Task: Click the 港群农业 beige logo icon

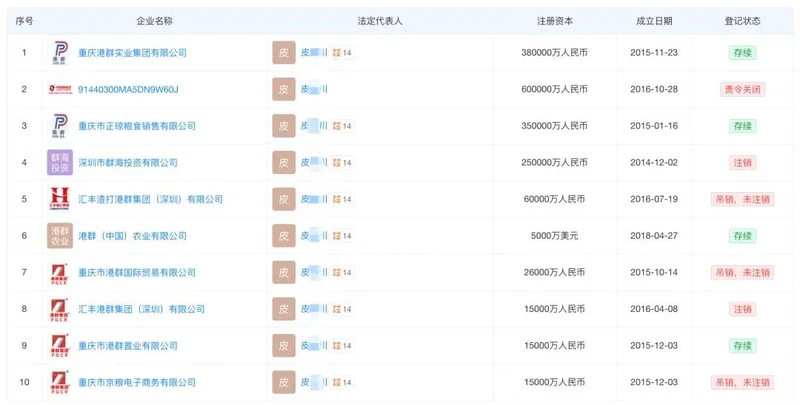Action: [x=60, y=236]
